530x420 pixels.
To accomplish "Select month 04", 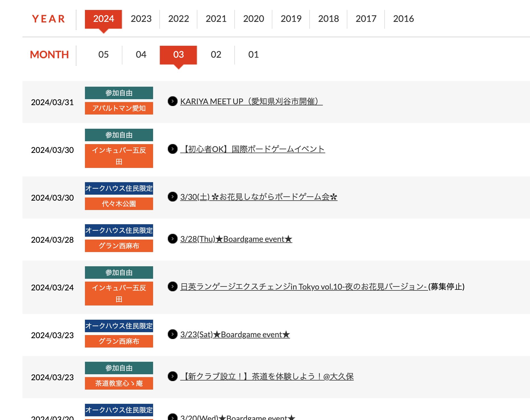I will [x=141, y=55].
